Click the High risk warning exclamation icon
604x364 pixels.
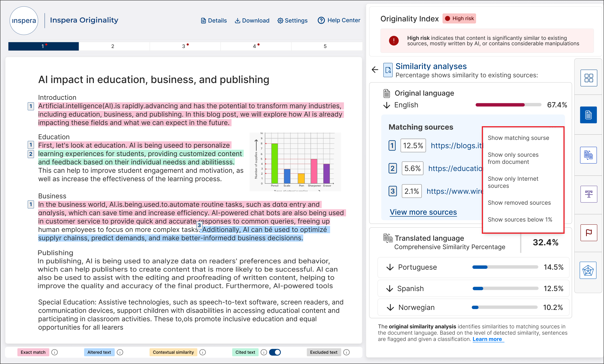(x=394, y=41)
